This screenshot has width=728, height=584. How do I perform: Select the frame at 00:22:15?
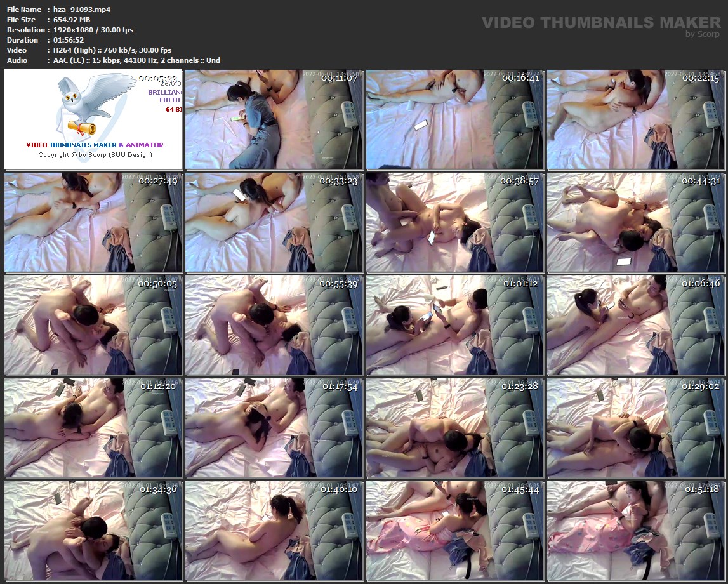pyautogui.click(x=636, y=119)
